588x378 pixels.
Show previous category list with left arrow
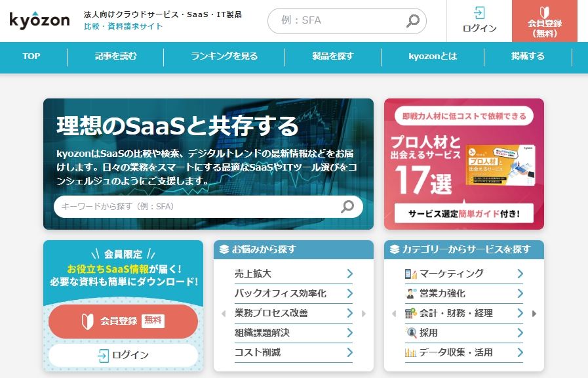point(394,314)
